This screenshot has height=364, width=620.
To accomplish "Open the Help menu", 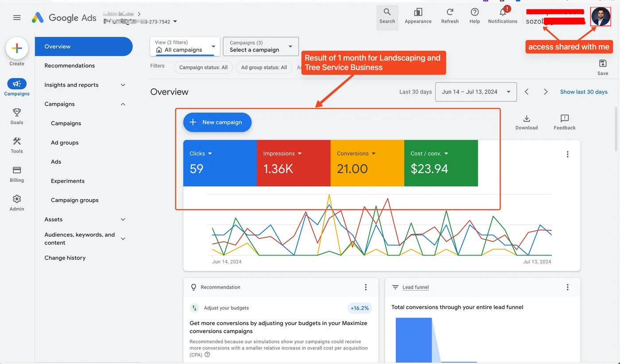I will coord(475,17).
